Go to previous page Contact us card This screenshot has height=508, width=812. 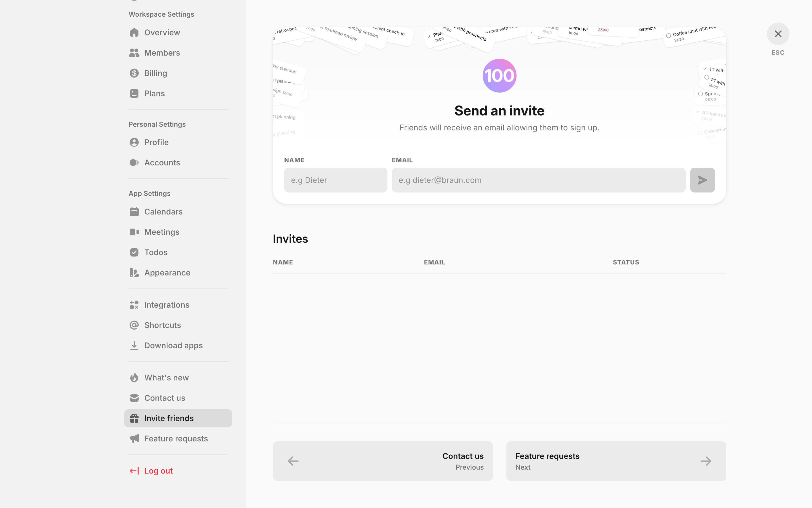(383, 461)
